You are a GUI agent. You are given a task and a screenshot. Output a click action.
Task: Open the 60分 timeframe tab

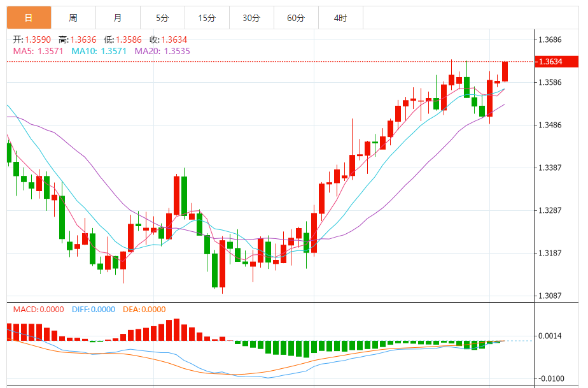coord(297,18)
